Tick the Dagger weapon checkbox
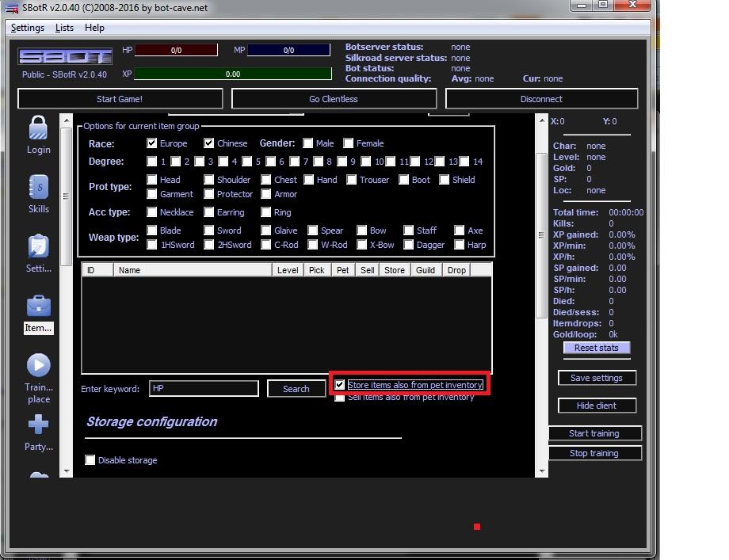 408,245
